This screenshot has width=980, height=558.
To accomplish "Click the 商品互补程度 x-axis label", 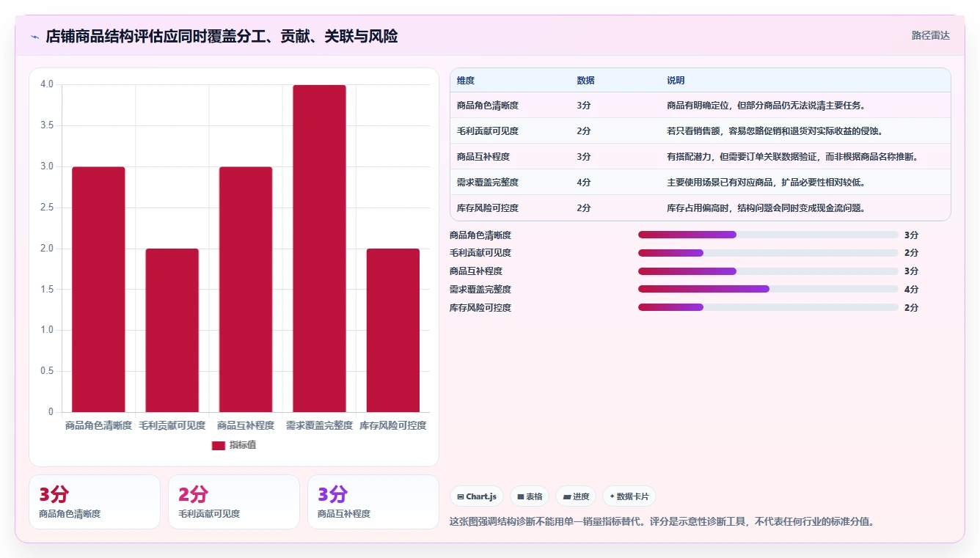I will (x=246, y=425).
